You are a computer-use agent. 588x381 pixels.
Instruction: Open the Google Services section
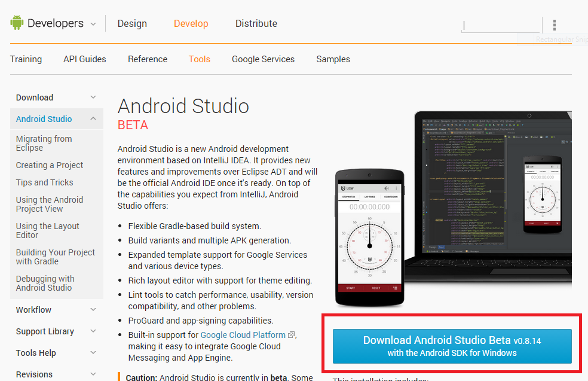263,59
